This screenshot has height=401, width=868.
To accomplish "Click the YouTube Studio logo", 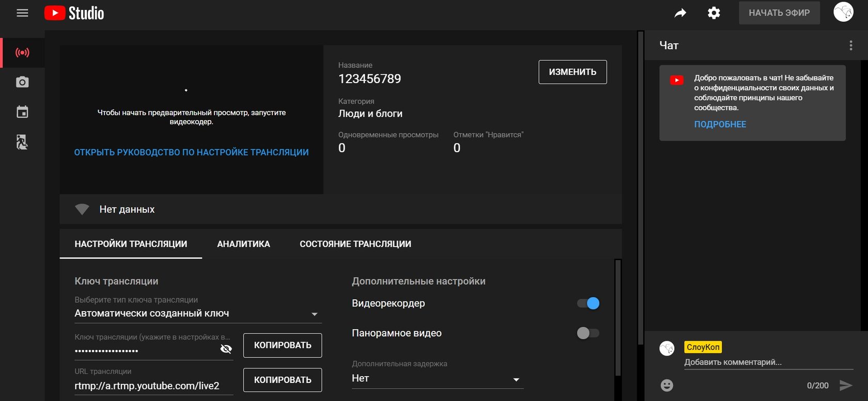I will click(74, 13).
